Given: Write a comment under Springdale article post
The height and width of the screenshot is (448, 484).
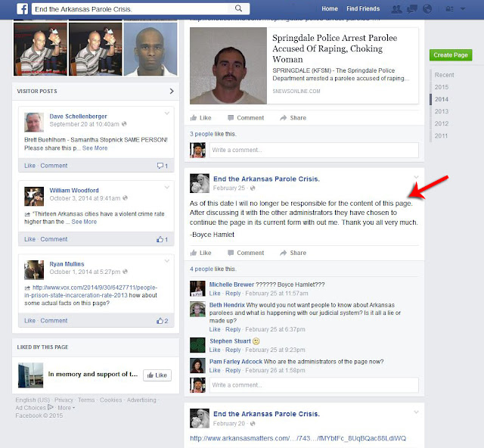Looking at the screenshot, I should pos(314,150).
